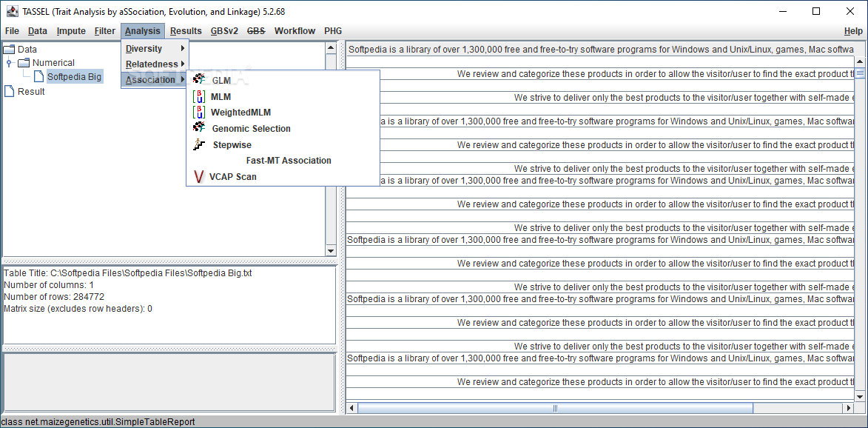Open the Help menu
The image size is (868, 428).
click(x=853, y=31)
